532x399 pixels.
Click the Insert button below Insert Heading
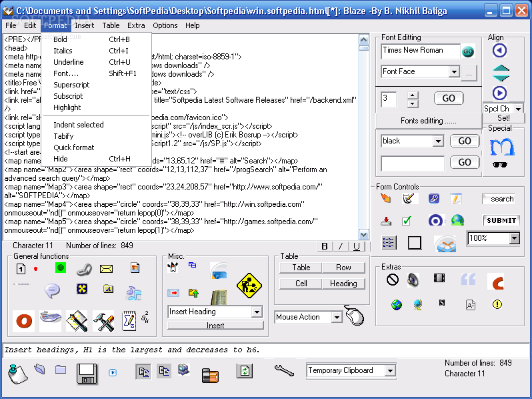coord(215,326)
